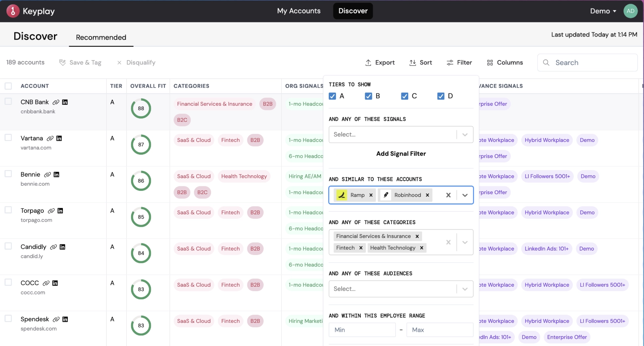Clear all selected categories
644x346 pixels.
click(448, 242)
